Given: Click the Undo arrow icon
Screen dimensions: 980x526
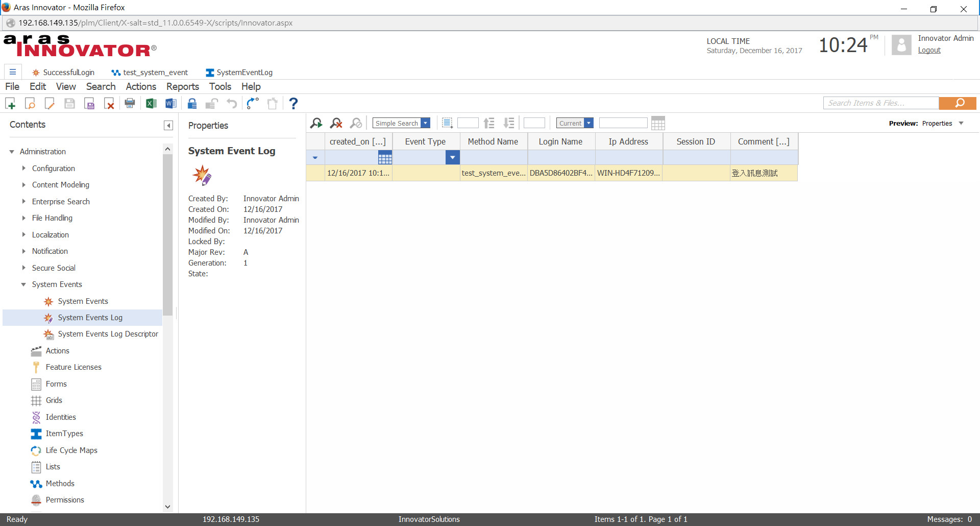Looking at the screenshot, I should pos(232,104).
